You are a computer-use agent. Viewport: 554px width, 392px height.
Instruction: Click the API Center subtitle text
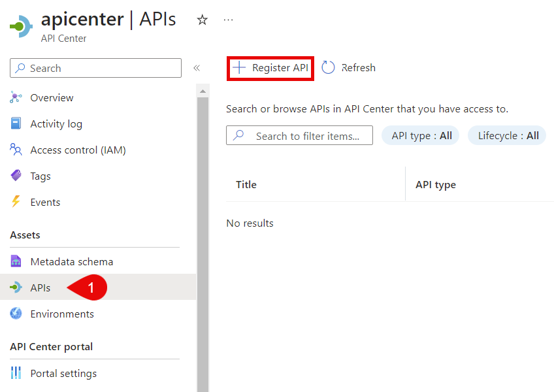[x=63, y=38]
